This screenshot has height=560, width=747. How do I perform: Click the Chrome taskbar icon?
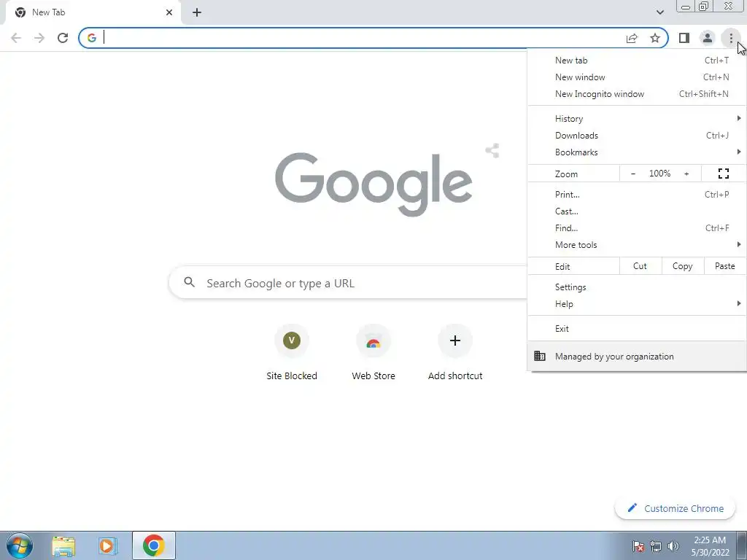153,545
